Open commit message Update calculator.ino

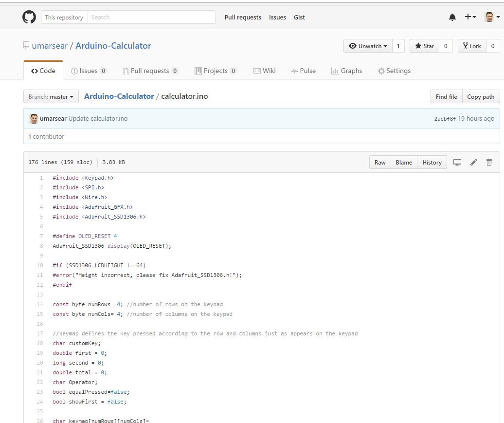[x=98, y=118]
